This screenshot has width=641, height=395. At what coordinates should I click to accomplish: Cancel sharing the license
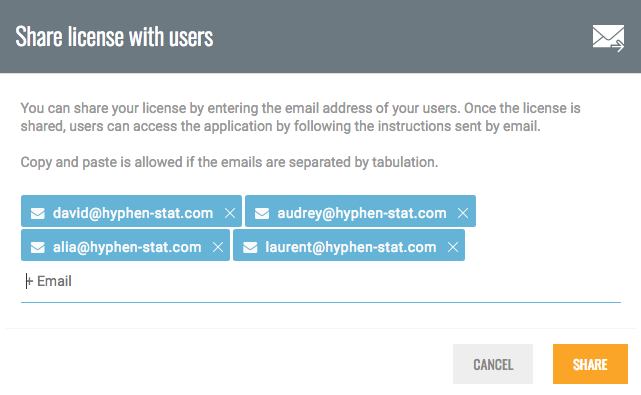[493, 364]
